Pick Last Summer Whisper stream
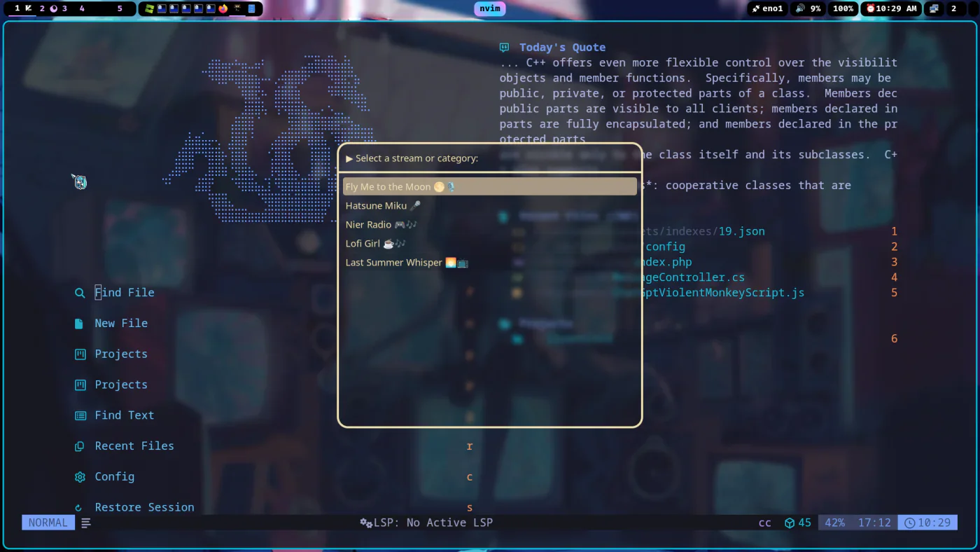980x552 pixels. 490,263
